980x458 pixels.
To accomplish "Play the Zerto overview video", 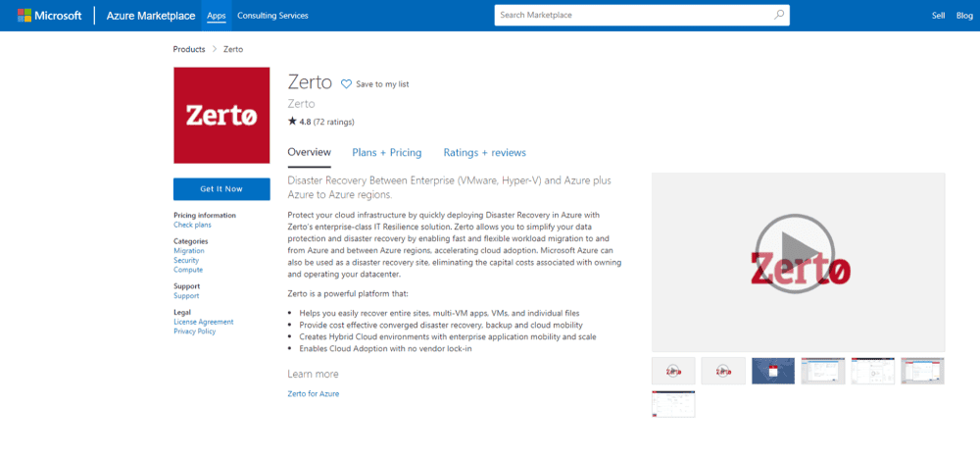I will tap(798, 262).
